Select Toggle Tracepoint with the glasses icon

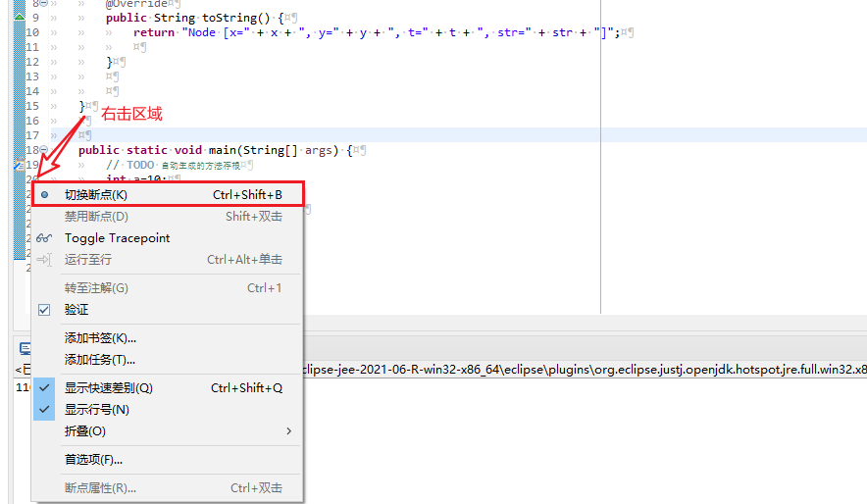click(x=117, y=238)
